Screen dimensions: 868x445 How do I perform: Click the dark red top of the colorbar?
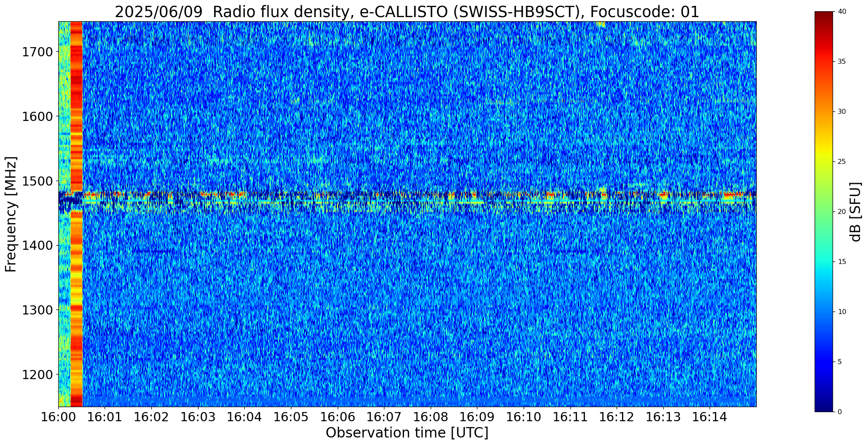coord(824,19)
